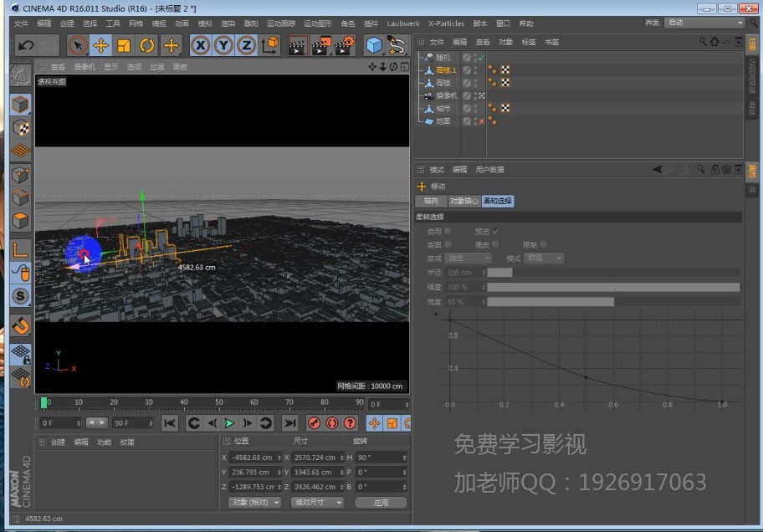Click the Tweak mouse icon in sidebar
The width and height of the screenshot is (763, 532).
20,273
